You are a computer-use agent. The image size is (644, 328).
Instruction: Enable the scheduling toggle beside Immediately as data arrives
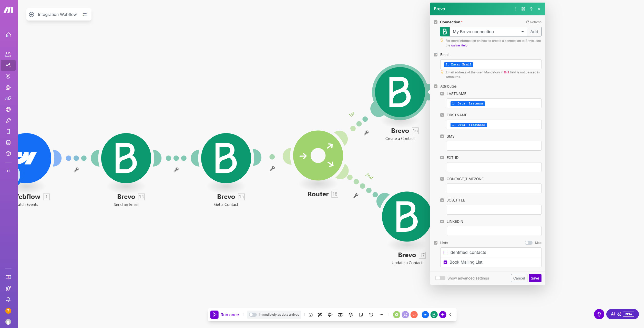pyautogui.click(x=253, y=315)
